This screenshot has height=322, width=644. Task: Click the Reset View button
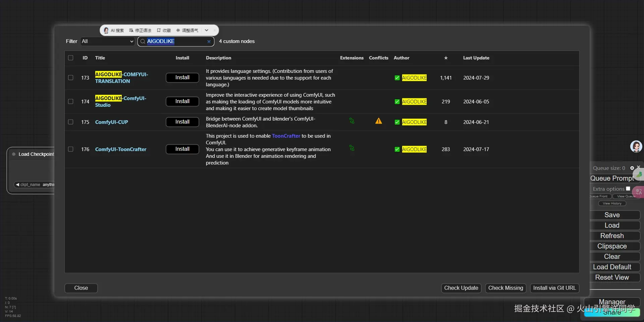coord(612,277)
